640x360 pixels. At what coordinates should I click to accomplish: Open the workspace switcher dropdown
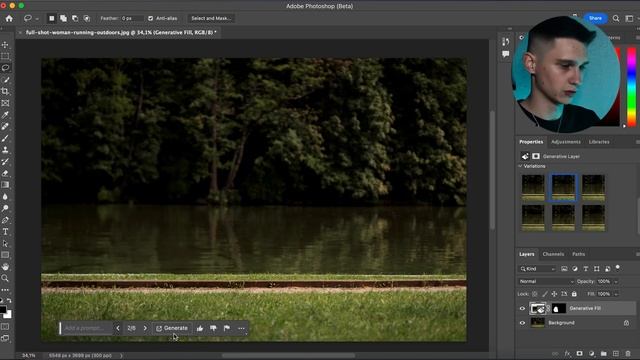[x=630, y=18]
